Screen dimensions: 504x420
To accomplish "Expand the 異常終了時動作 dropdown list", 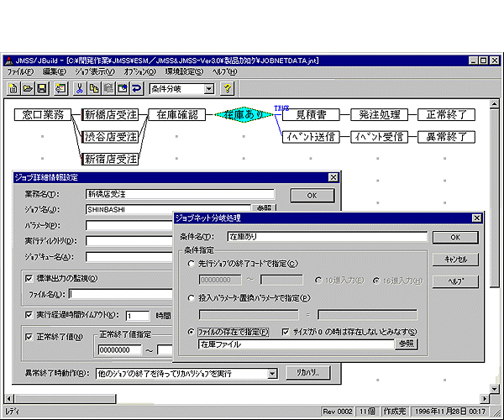I will point(271,373).
